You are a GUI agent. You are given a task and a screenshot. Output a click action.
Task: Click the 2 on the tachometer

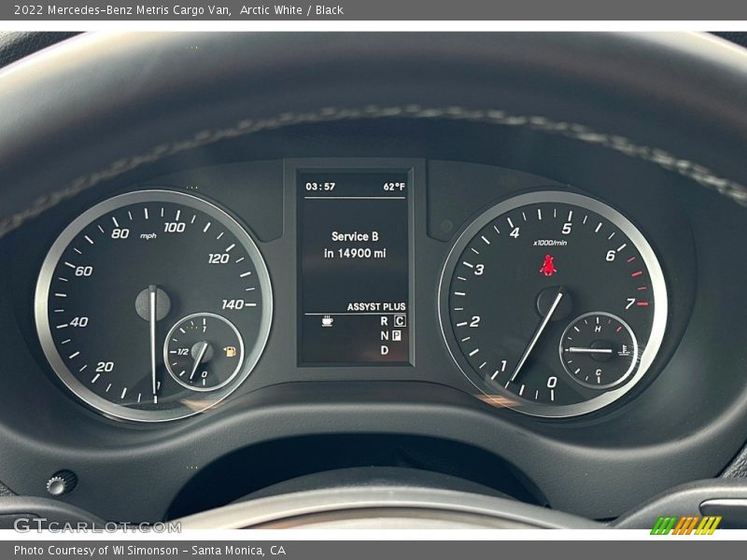[x=475, y=321]
